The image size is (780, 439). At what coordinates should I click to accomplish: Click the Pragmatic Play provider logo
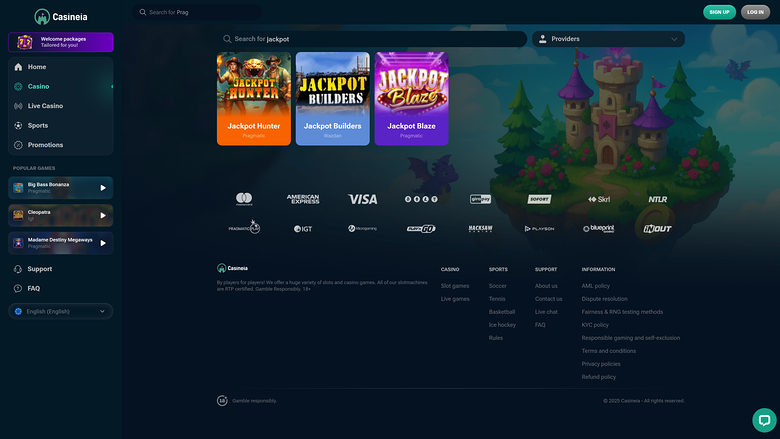pos(244,228)
